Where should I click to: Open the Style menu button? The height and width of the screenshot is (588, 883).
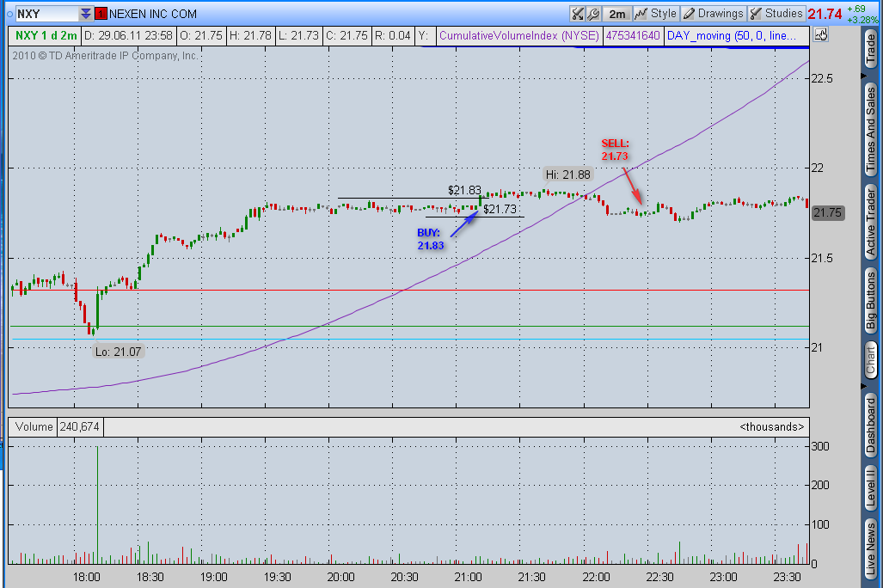pyautogui.click(x=655, y=14)
